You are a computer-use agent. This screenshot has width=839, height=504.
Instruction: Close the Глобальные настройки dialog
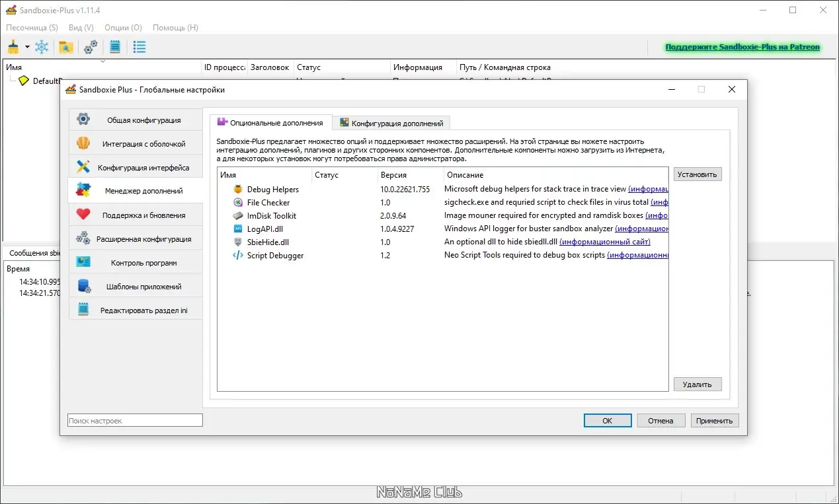pos(731,89)
